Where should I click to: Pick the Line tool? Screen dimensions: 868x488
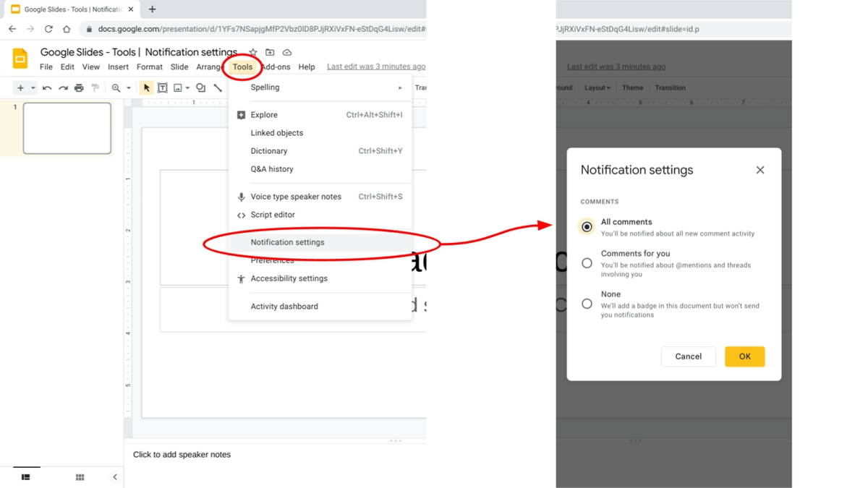(x=218, y=87)
